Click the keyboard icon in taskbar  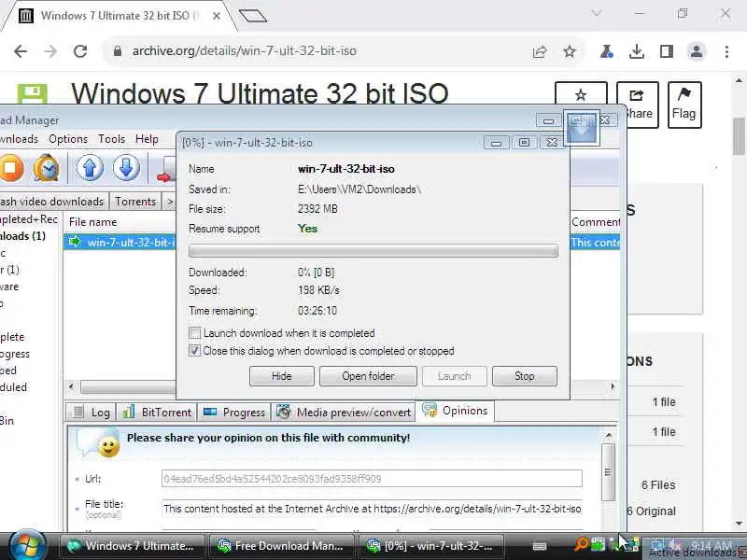click(x=540, y=546)
